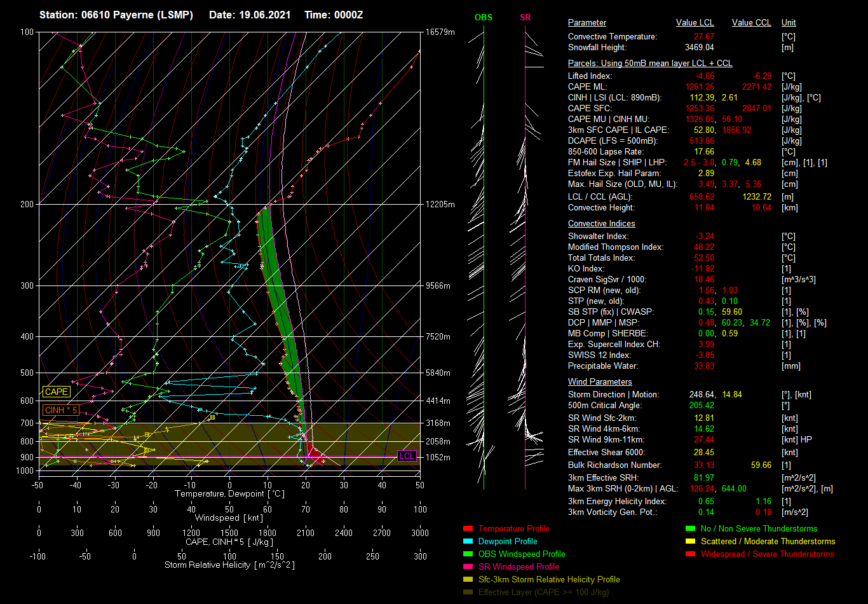Click the orange CINH * 5 label box
868x604 pixels.
coord(61,411)
